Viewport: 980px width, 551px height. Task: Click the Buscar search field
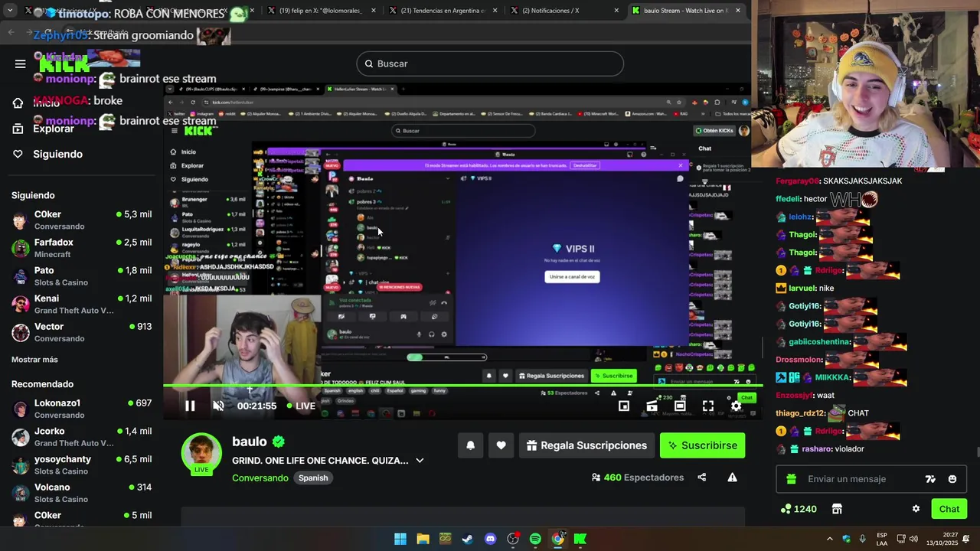pos(490,64)
